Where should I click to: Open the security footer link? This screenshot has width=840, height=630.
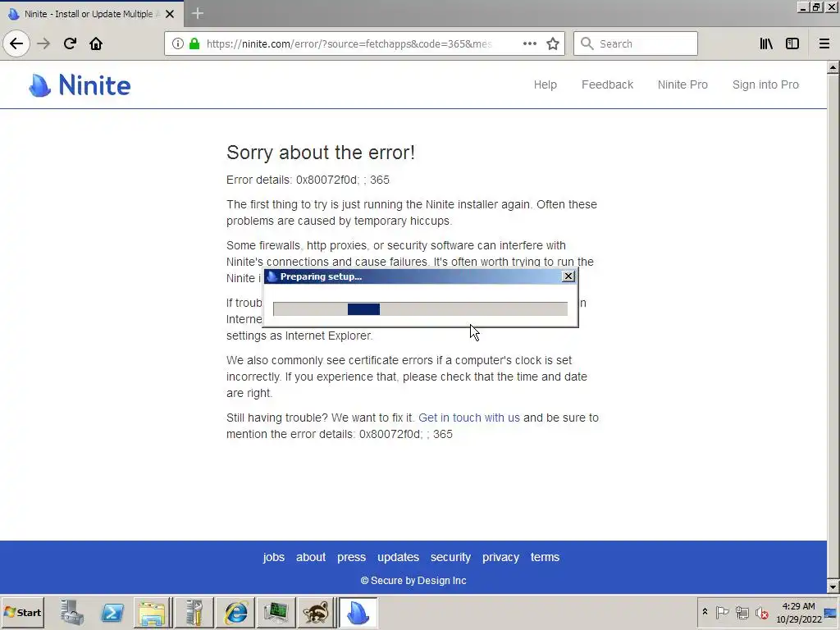[450, 557]
